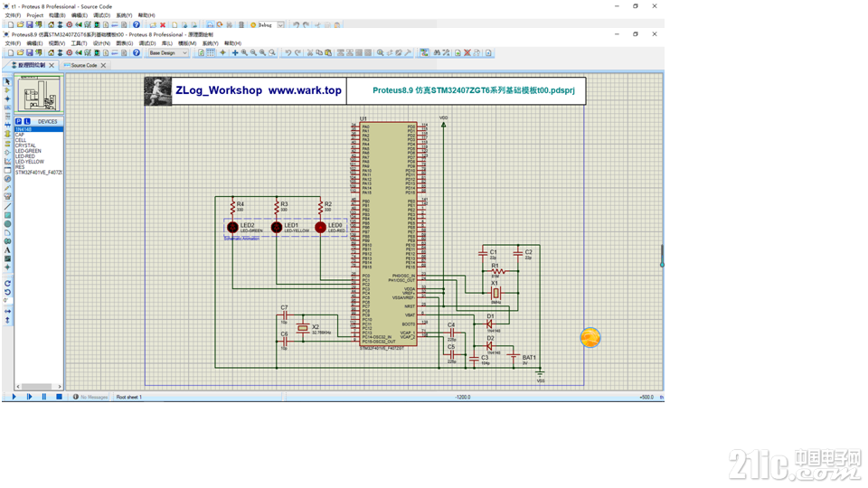Open 视图(V) menu
Image resolution: width=868 pixels, height=488 pixels.
pos(56,43)
